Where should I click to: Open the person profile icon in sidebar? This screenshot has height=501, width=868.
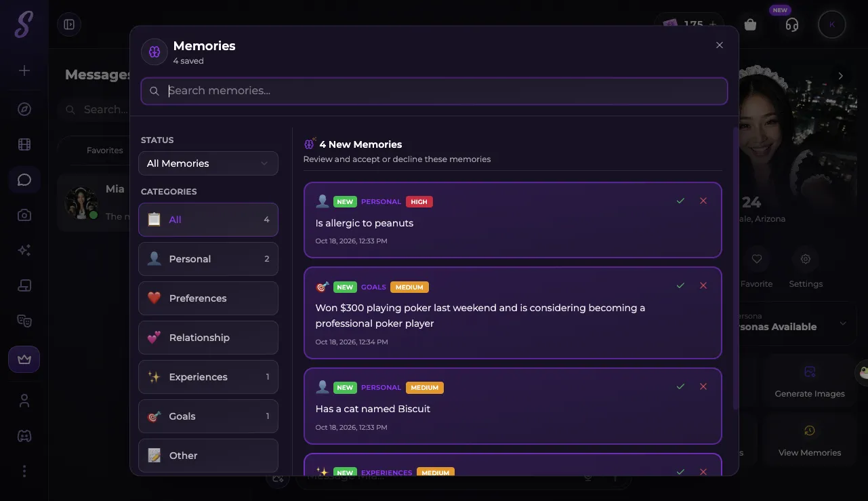24,401
